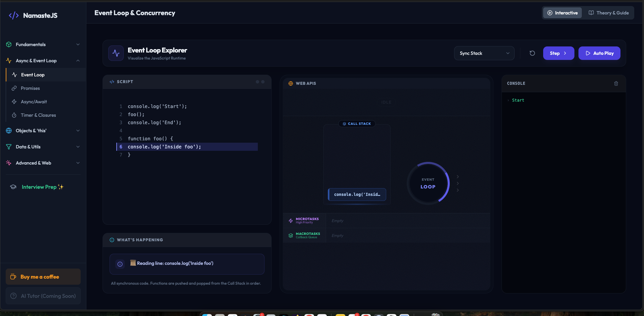The image size is (644, 316).
Task: Click Buy me a coffee button
Action: (x=43, y=277)
